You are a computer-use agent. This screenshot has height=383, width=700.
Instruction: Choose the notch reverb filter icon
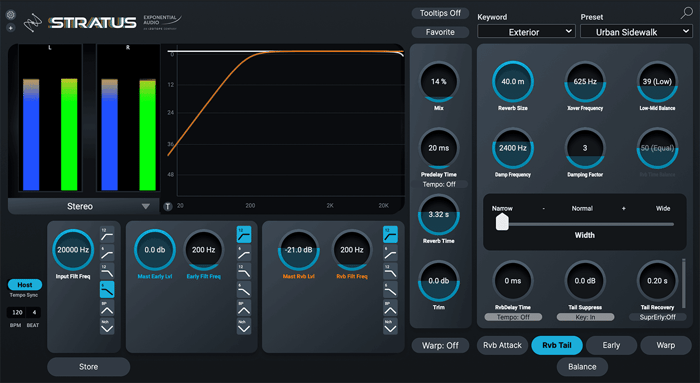pyautogui.click(x=390, y=326)
